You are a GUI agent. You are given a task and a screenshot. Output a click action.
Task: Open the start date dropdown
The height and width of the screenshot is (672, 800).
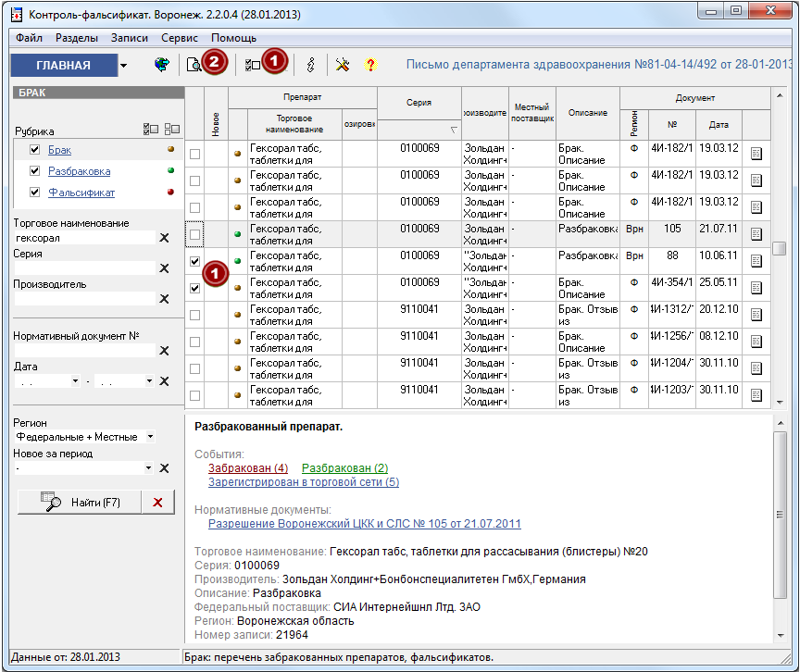coord(75,380)
